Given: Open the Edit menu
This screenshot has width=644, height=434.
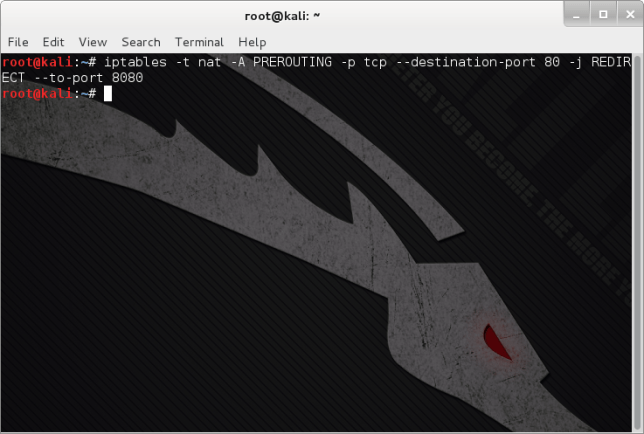Looking at the screenshot, I should click(x=53, y=42).
